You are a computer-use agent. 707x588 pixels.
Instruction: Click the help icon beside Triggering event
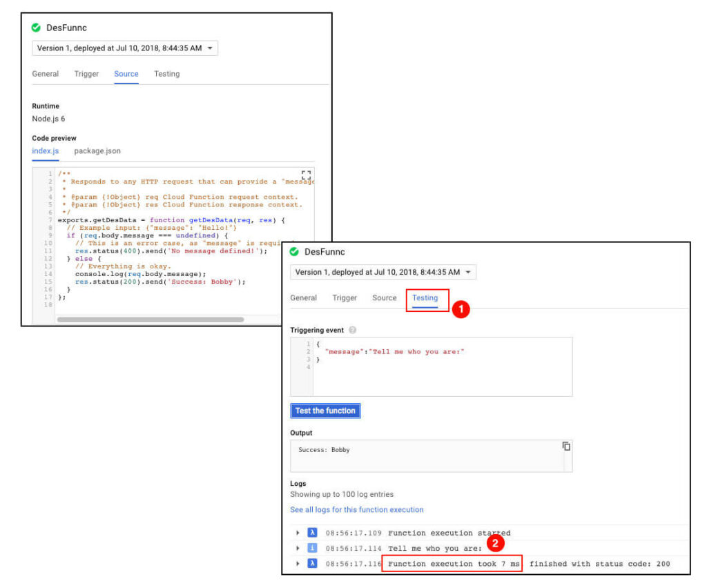[x=353, y=330]
